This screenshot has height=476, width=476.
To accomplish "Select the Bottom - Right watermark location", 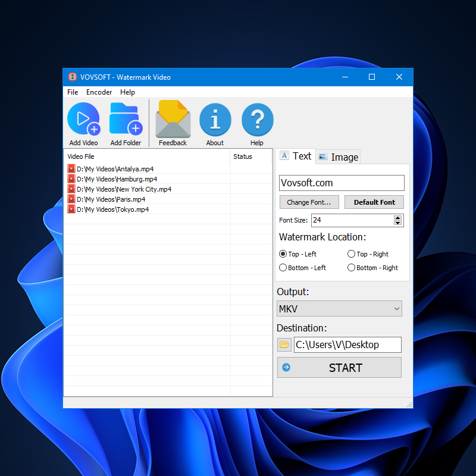I will 351,268.
